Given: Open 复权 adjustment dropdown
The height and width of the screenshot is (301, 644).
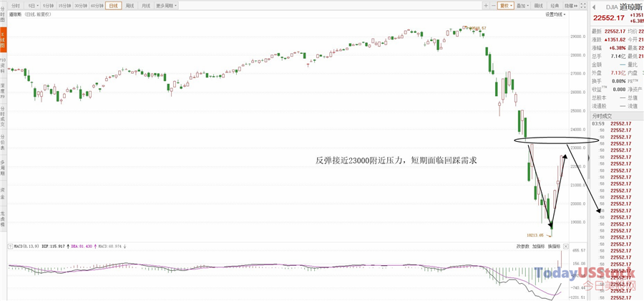Looking at the screenshot, I should click(506, 6).
